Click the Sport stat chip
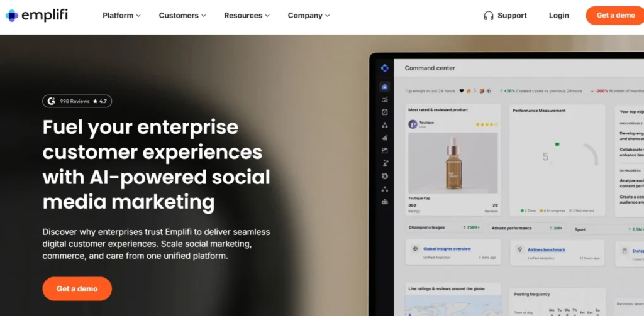Viewport: 644px width, 316px height. click(x=608, y=229)
